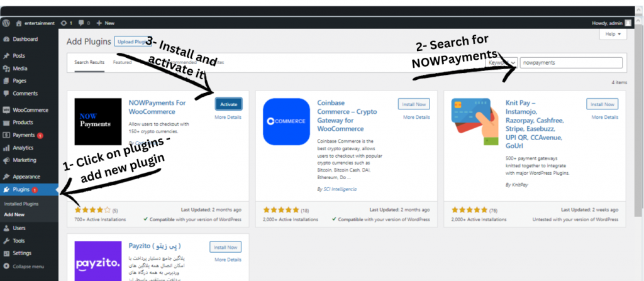This screenshot has height=281, width=644.
Task: Click the Payzito plugin thumbnail
Action: (x=98, y=261)
